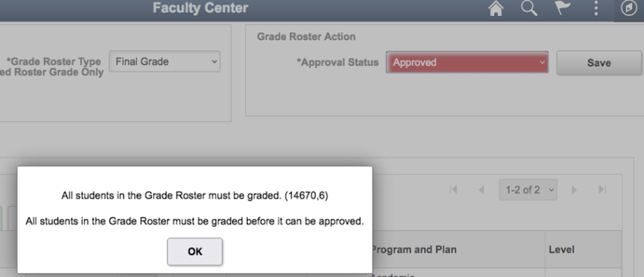Open the notifications flag icon

563,9
